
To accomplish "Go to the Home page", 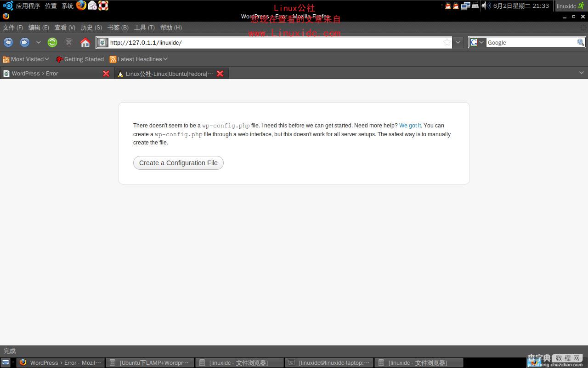I will pyautogui.click(x=85, y=42).
